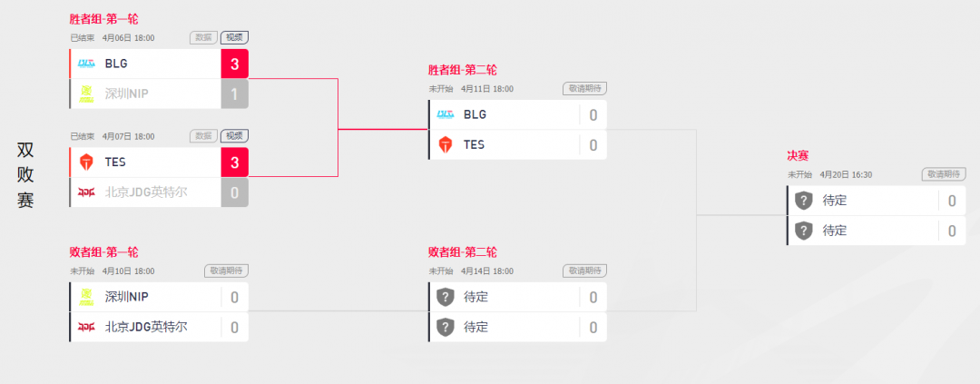The width and height of the screenshot is (980, 384).
Task: Click the 深圳NIP logo in losers round one
Action: tap(86, 297)
